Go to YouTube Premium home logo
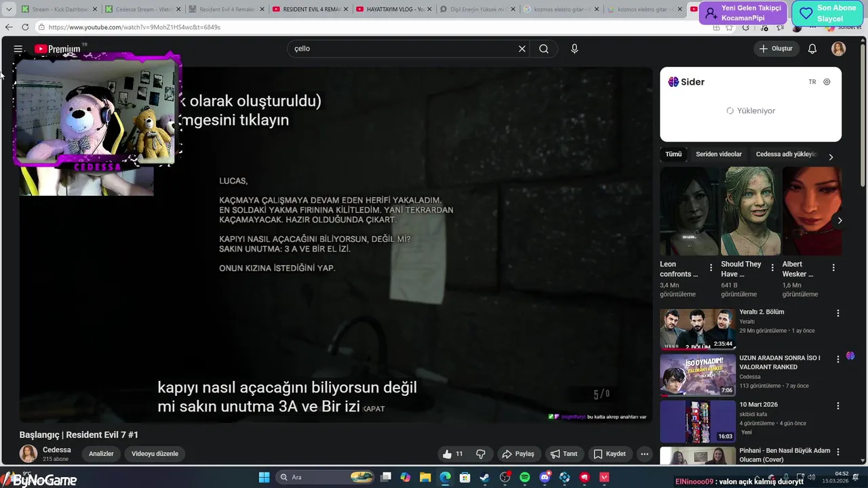 pyautogui.click(x=58, y=49)
